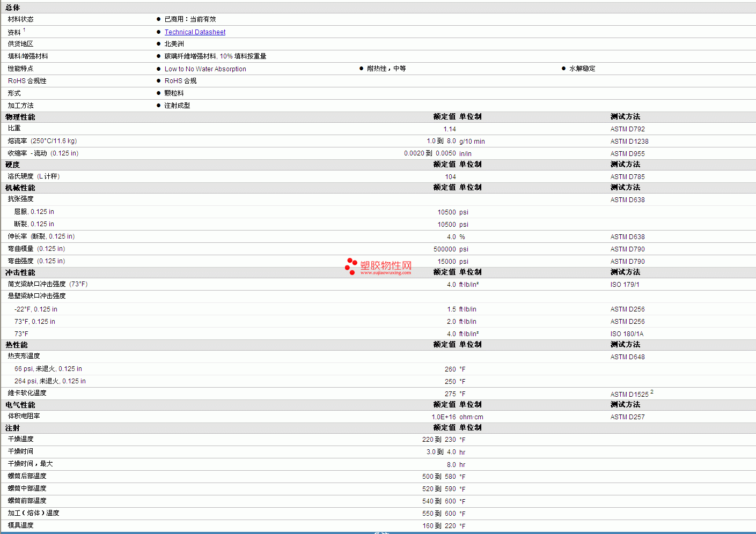Viewport: 756px width, 534px height.
Task: Select the flexural strength value "15000"
Action: [446, 262]
